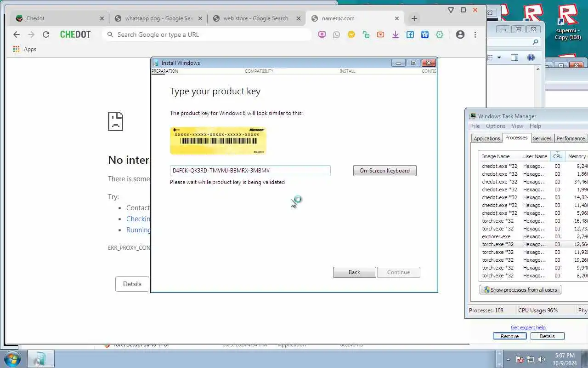This screenshot has height=368, width=588.
Task: Open the Chedot three-dot menu
Action: (475, 34)
